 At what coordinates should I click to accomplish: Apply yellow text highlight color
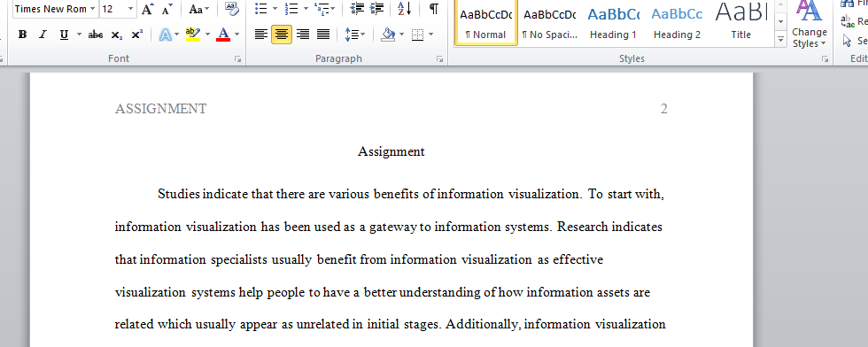pos(193,35)
